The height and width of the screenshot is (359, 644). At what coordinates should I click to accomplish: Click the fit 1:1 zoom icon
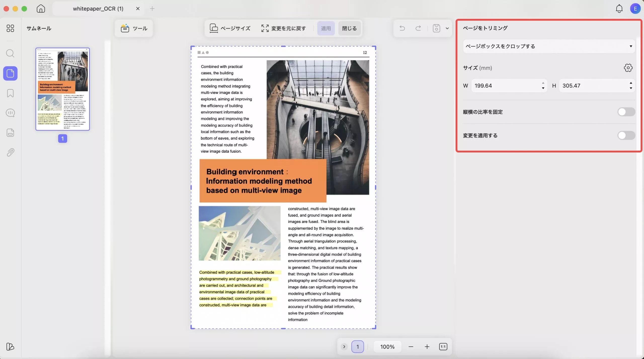443,347
